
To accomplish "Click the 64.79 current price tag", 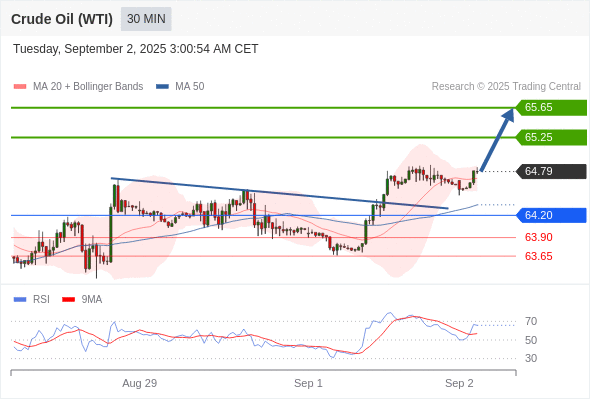I will click(x=551, y=171).
